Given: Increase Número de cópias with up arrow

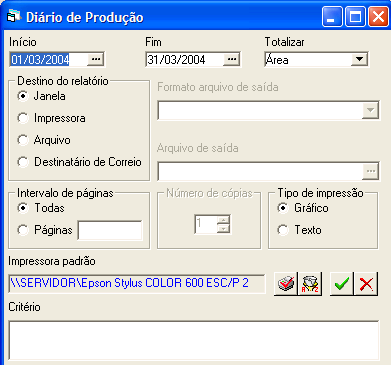Looking at the screenshot, I should pos(223,219).
